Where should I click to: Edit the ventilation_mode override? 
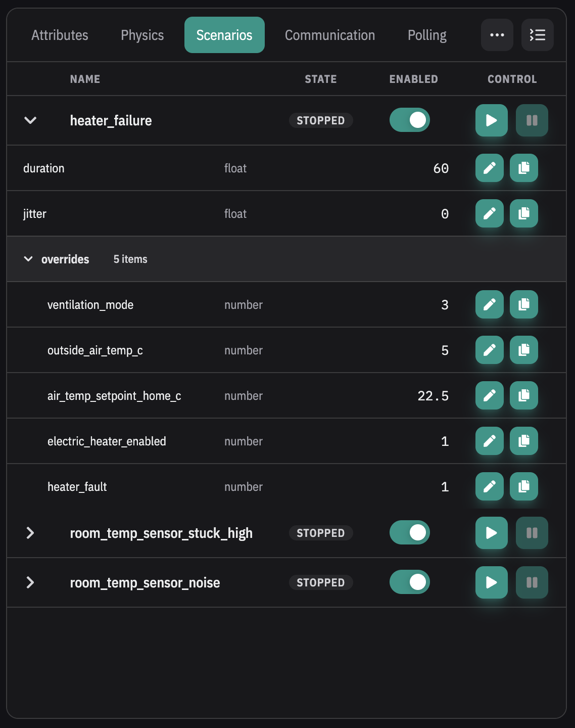point(489,304)
